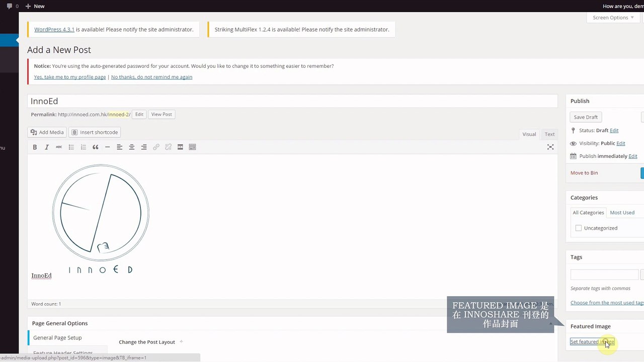The height and width of the screenshot is (362, 644).
Task: Open the New menu in the admin bar
Action: 35,6
